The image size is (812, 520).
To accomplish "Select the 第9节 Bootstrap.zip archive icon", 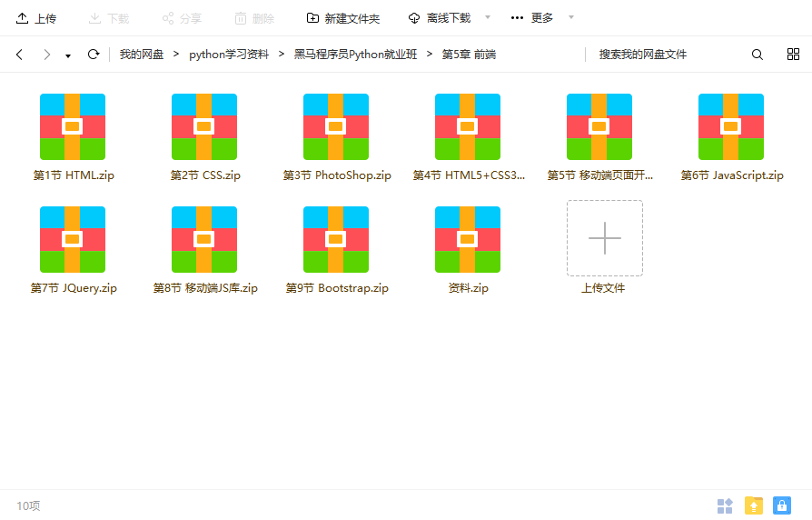I will [335, 239].
